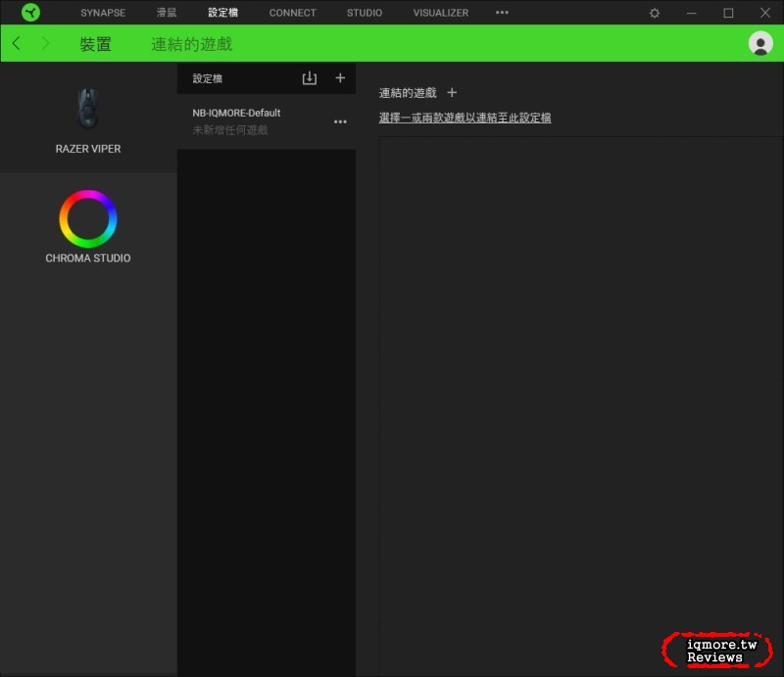
Task: Switch to the 裝置 tab
Action: point(95,44)
